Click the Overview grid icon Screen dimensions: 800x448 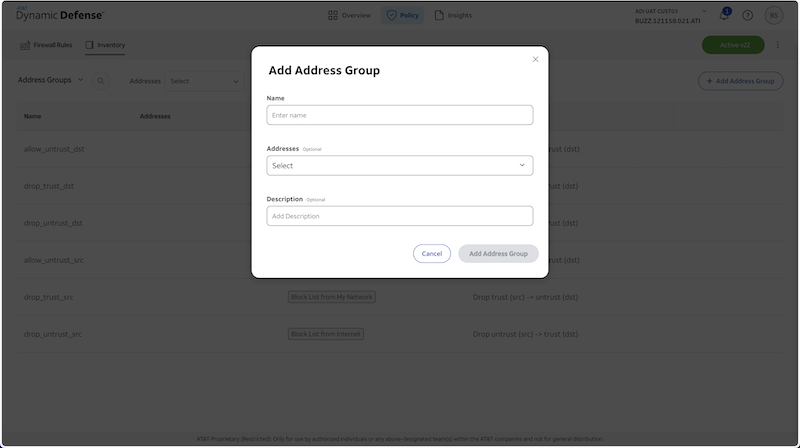tap(333, 15)
